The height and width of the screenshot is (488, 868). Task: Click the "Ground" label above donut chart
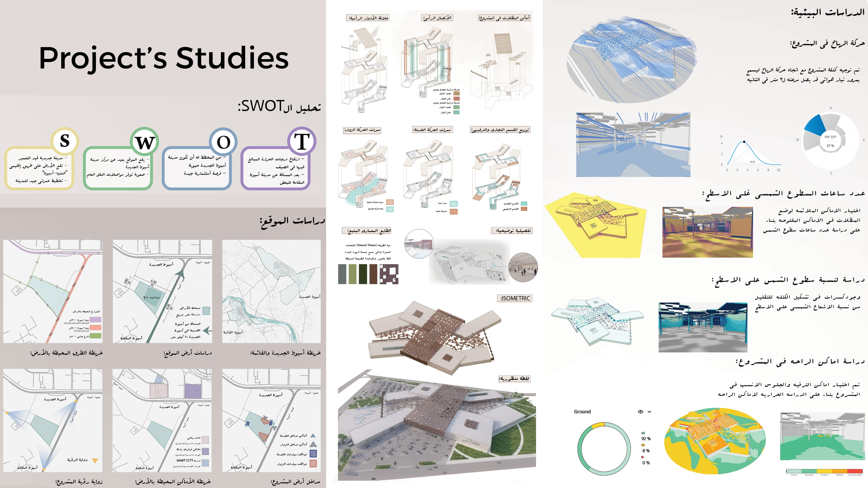582,412
